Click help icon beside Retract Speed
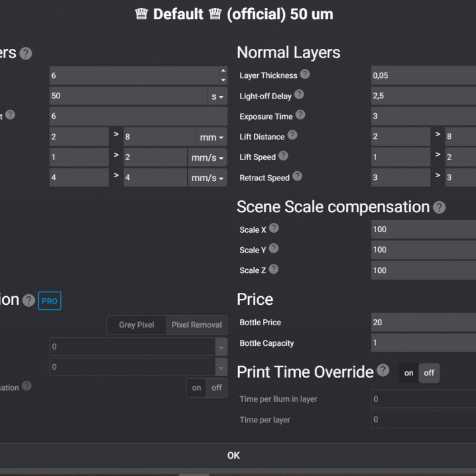The image size is (476, 476). 297,177
